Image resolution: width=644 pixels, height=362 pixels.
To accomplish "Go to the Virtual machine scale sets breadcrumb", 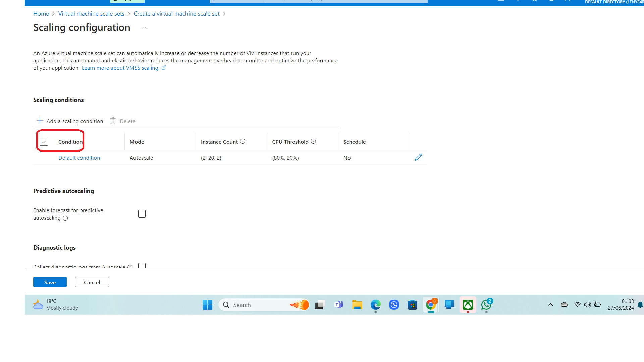I will [x=91, y=14].
